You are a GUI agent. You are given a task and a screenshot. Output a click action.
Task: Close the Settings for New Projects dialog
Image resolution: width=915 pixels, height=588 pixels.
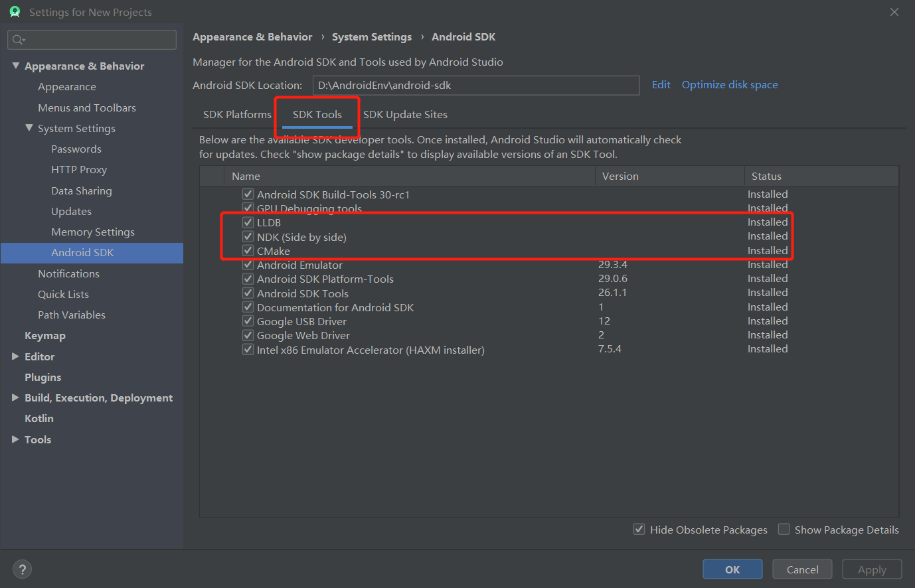pos(894,12)
